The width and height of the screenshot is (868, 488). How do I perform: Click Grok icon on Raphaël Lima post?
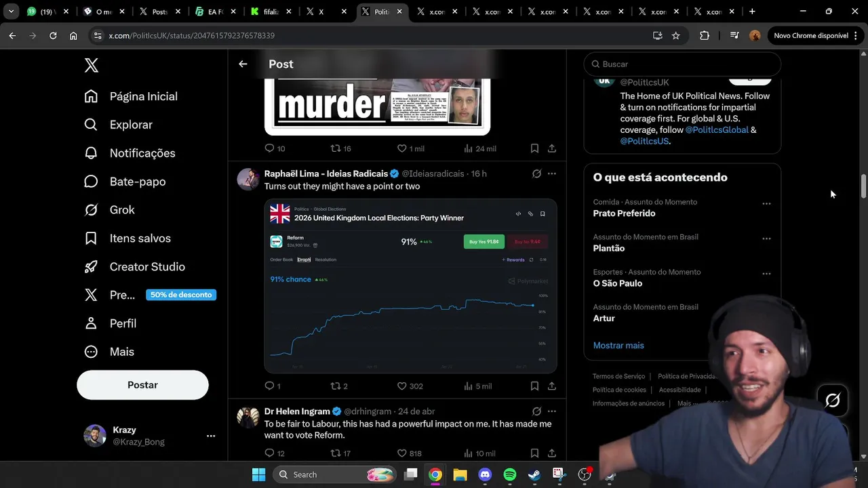click(x=536, y=174)
